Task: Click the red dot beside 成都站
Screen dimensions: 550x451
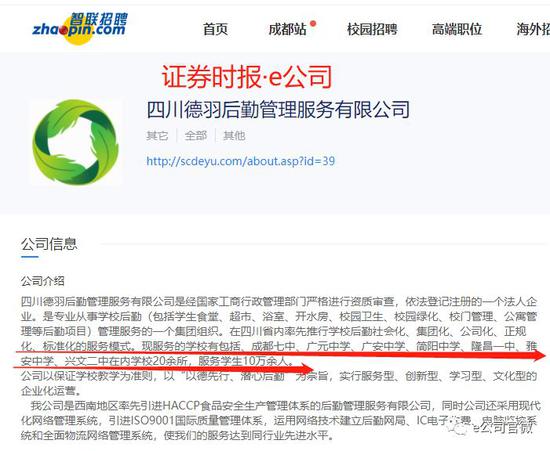Action: 313,23
